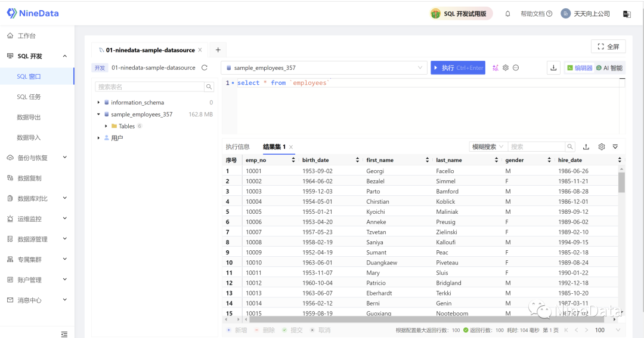Click the SQL format magic icon

496,68
